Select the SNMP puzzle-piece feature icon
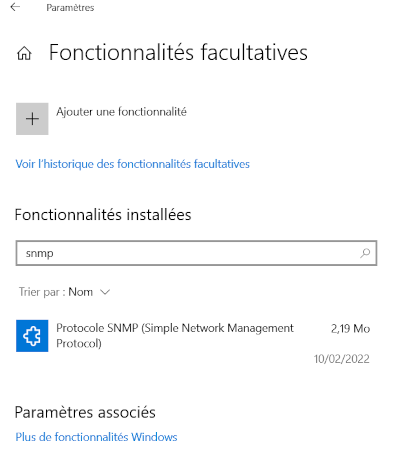400x452 pixels. [x=32, y=336]
